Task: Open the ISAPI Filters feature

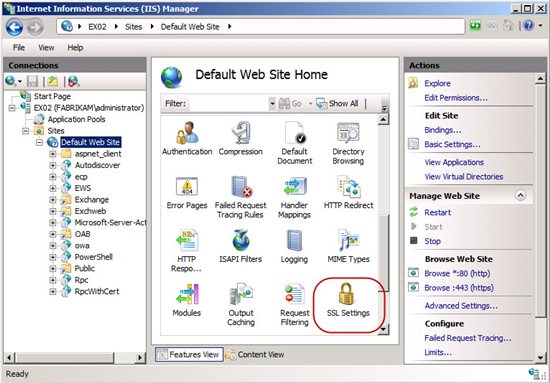Action: (x=241, y=246)
